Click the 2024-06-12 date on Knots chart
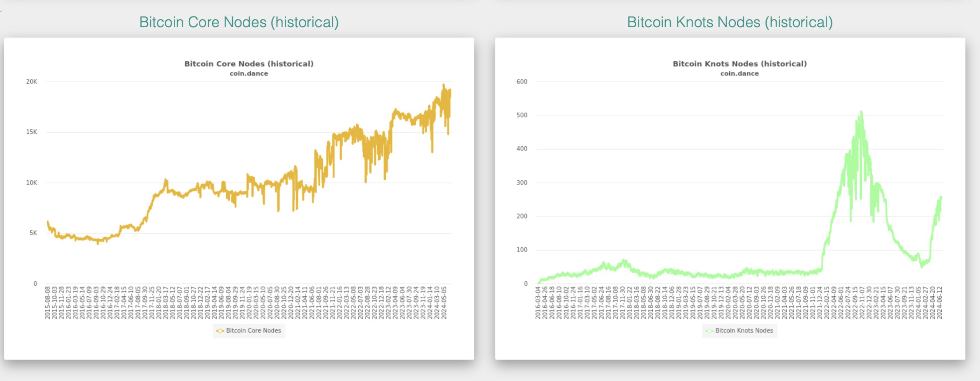This screenshot has height=381, width=980. tap(939, 303)
